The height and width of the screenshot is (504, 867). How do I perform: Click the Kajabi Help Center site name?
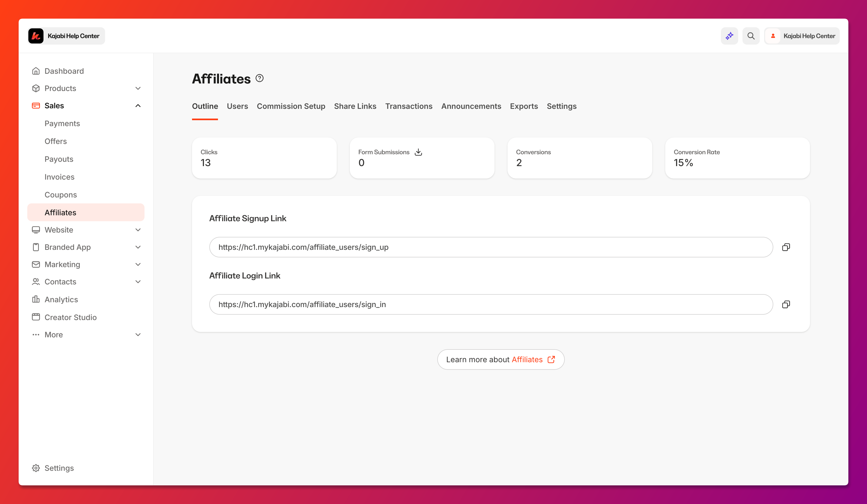point(73,36)
